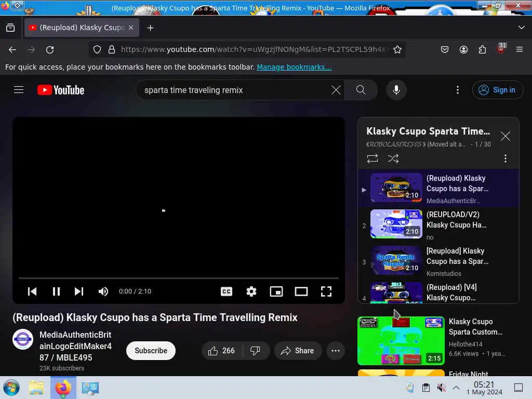Viewport: 532px width, 399px height.
Task: Skip to next video
Action: pyautogui.click(x=79, y=291)
